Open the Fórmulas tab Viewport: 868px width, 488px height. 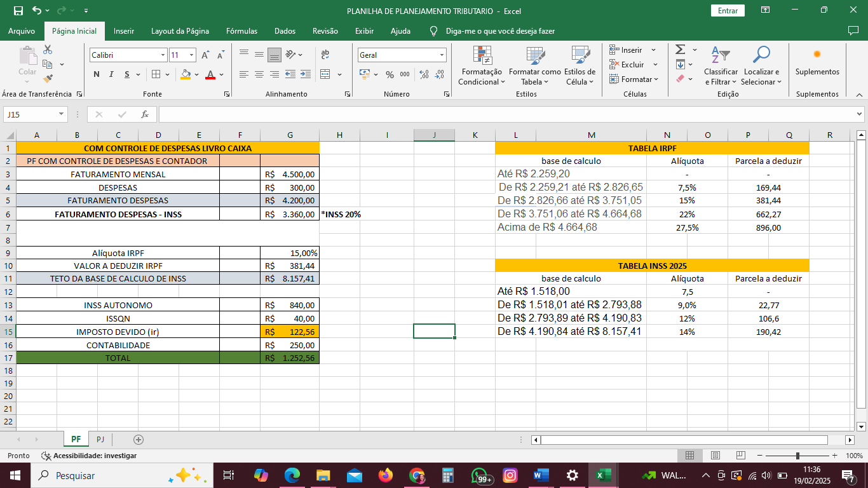(241, 31)
